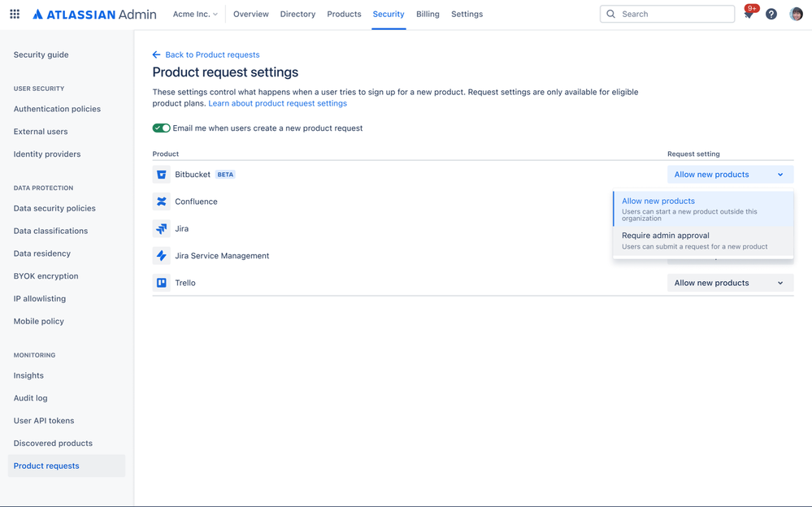Toggle email me on new product request

pos(161,128)
